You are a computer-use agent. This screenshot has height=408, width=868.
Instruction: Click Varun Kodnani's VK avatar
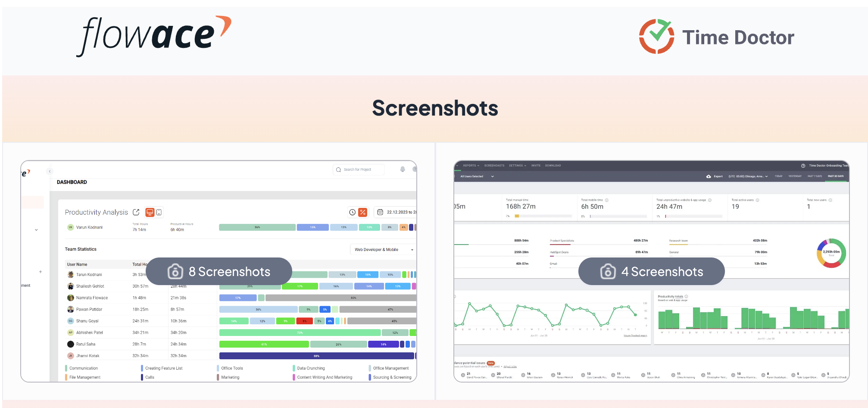pyautogui.click(x=71, y=227)
